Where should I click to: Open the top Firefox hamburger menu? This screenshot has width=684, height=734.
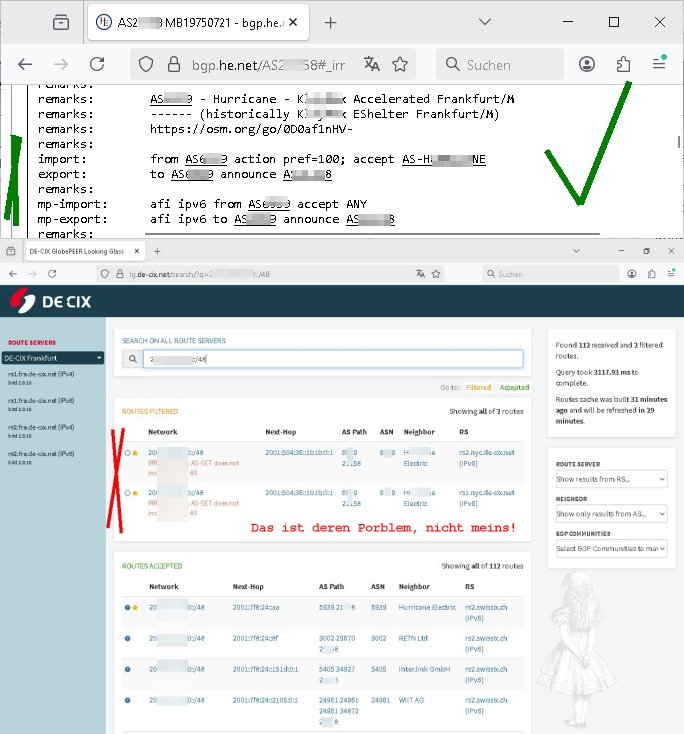tap(659, 64)
